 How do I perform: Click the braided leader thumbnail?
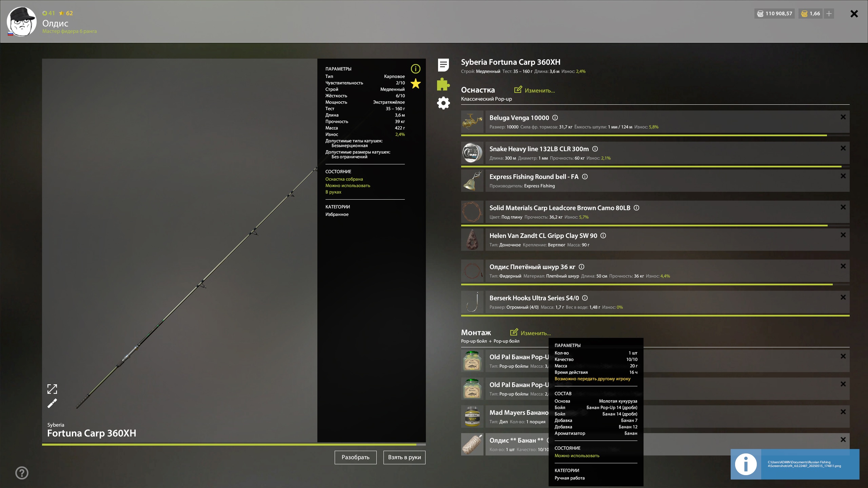pyautogui.click(x=472, y=271)
